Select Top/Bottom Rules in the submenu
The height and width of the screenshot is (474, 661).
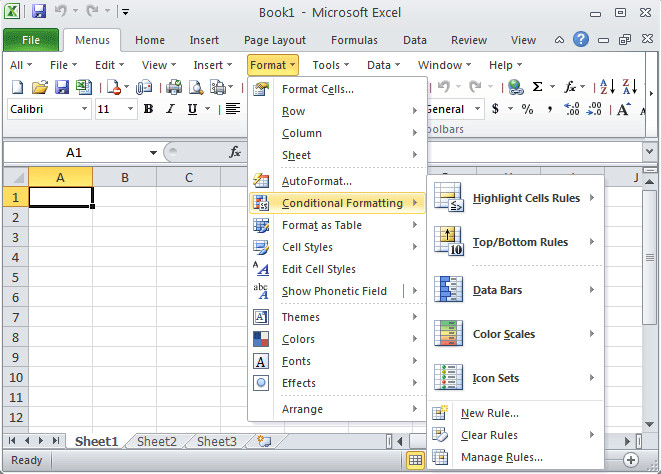(517, 242)
